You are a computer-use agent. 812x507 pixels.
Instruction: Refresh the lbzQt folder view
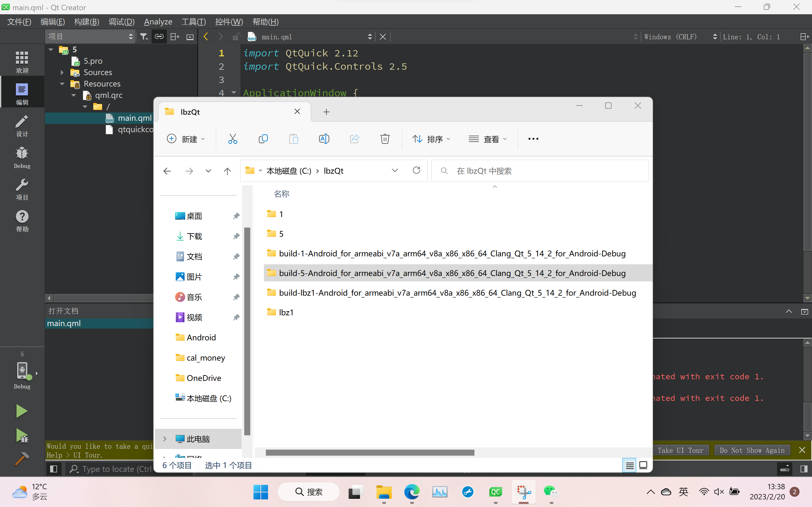(x=416, y=170)
